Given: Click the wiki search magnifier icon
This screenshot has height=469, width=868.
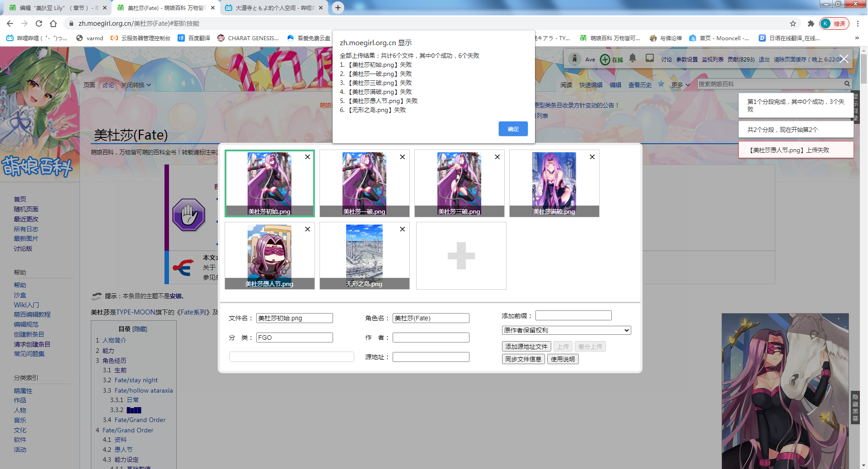Looking at the screenshot, I should point(847,84).
